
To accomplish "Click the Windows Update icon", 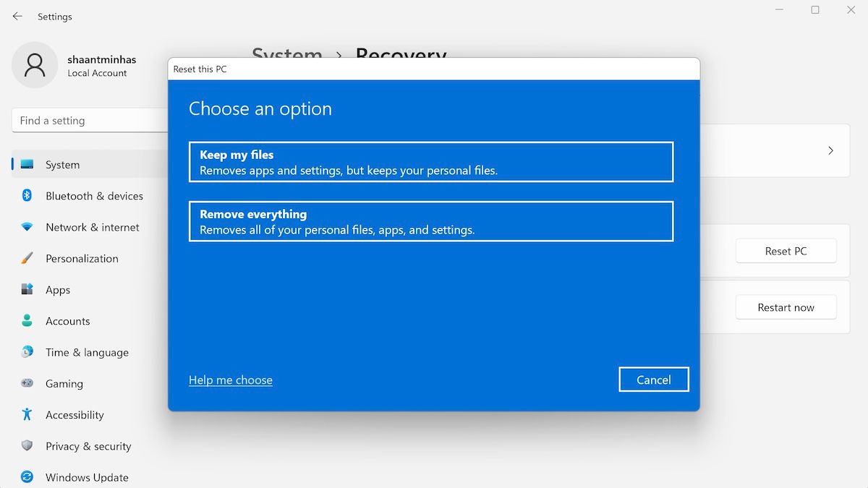I will 27,477.
